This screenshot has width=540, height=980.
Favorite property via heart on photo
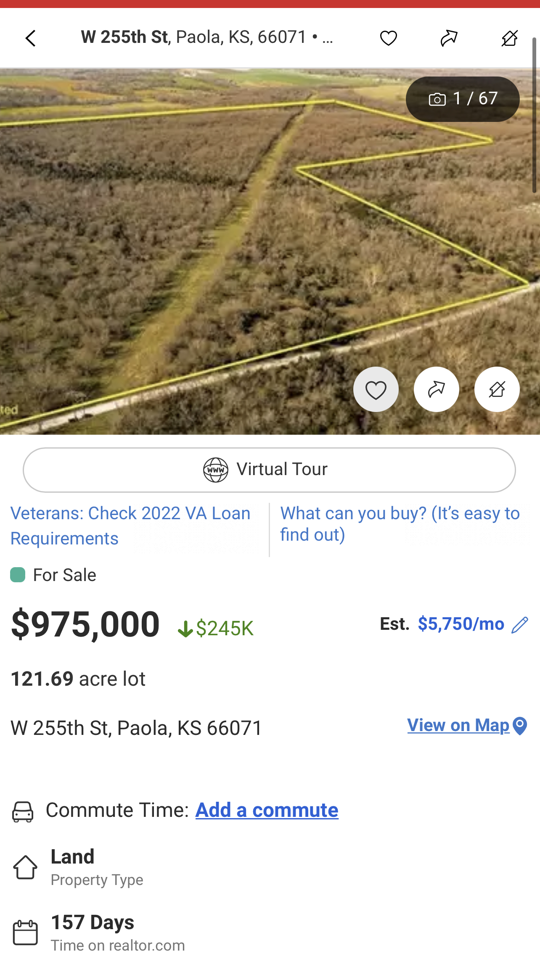pyautogui.click(x=376, y=389)
